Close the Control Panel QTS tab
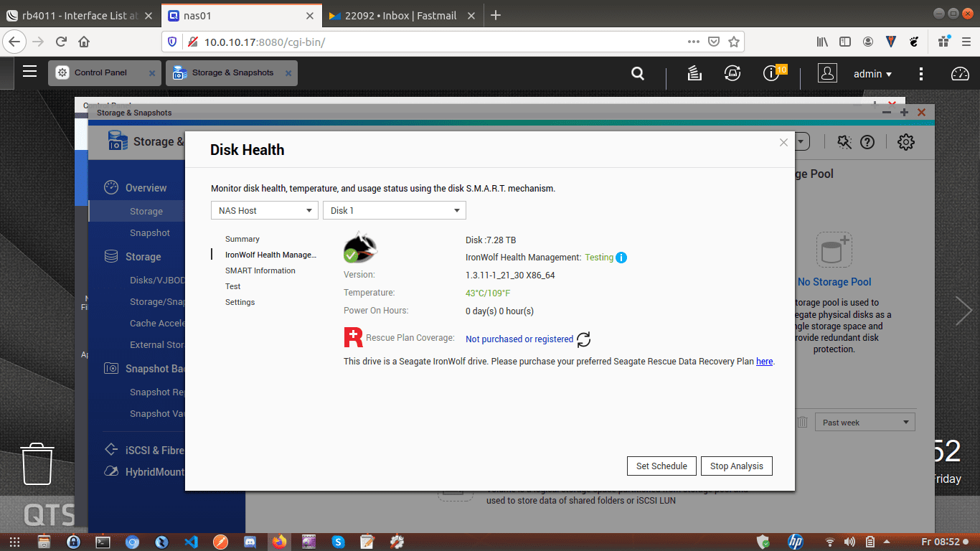Viewport: 980px width, 551px height. coord(152,73)
